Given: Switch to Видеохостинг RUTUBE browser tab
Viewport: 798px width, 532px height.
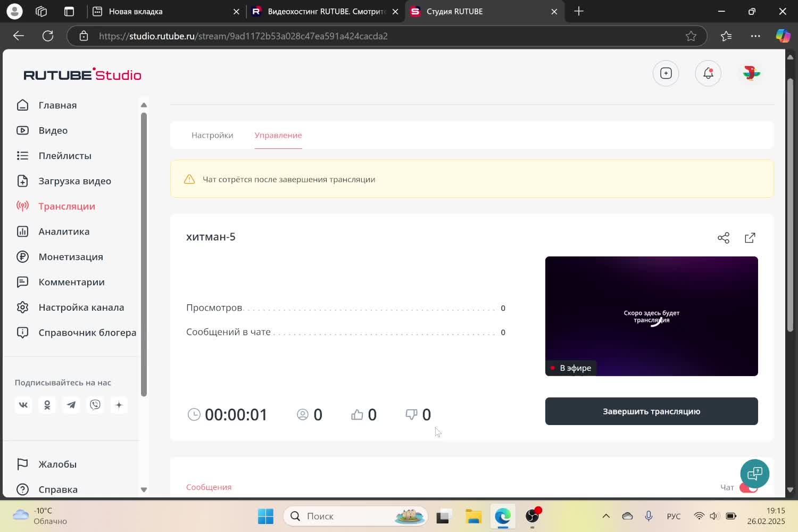Looking at the screenshot, I should click(325, 11).
